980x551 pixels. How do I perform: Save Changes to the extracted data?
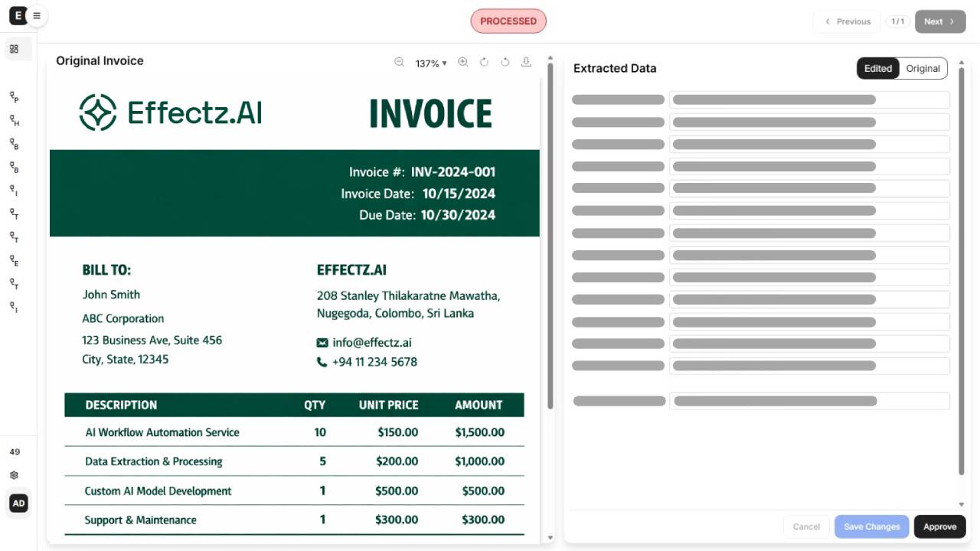pyautogui.click(x=871, y=527)
